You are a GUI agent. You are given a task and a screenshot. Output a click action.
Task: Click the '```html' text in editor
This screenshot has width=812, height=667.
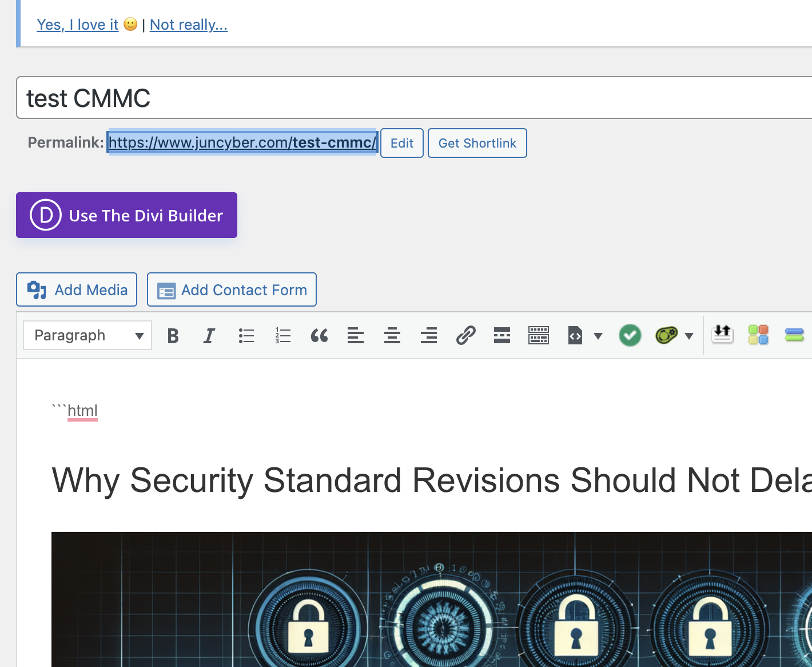75,411
